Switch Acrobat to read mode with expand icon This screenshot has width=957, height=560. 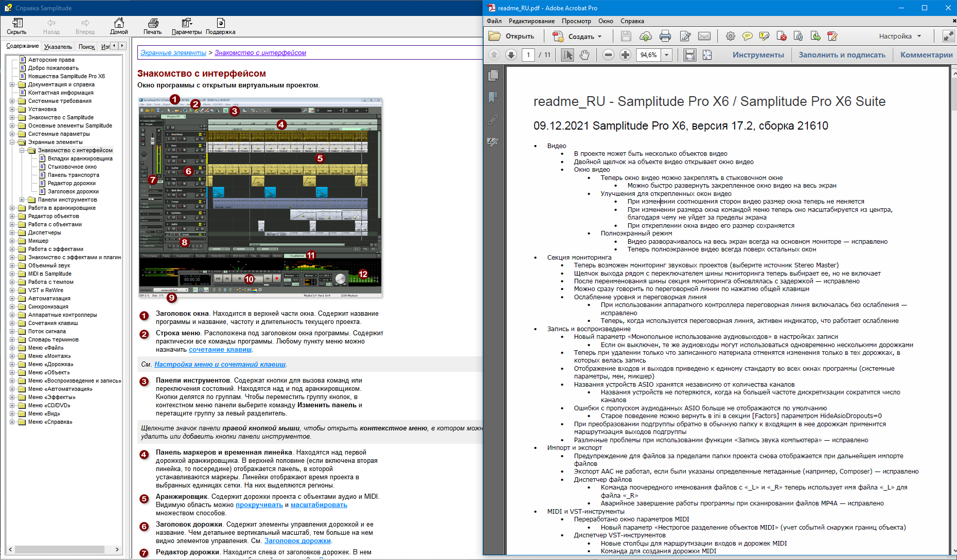coord(948,36)
